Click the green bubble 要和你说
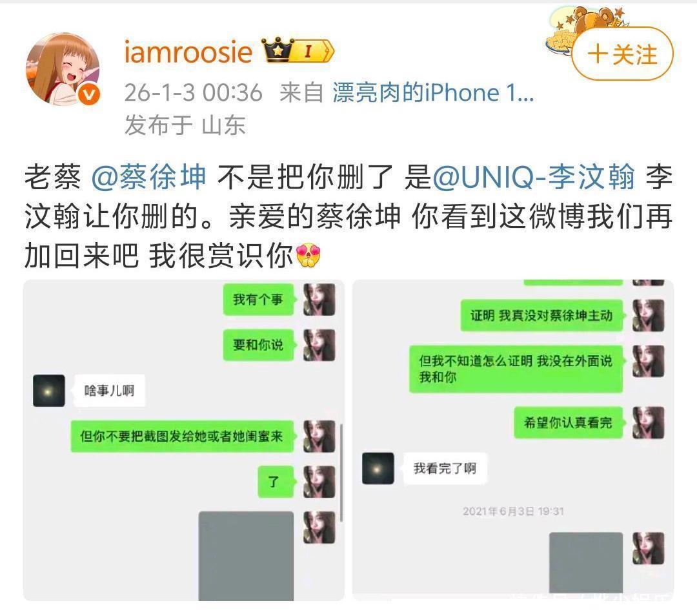The height and width of the screenshot is (616, 697). [x=258, y=345]
